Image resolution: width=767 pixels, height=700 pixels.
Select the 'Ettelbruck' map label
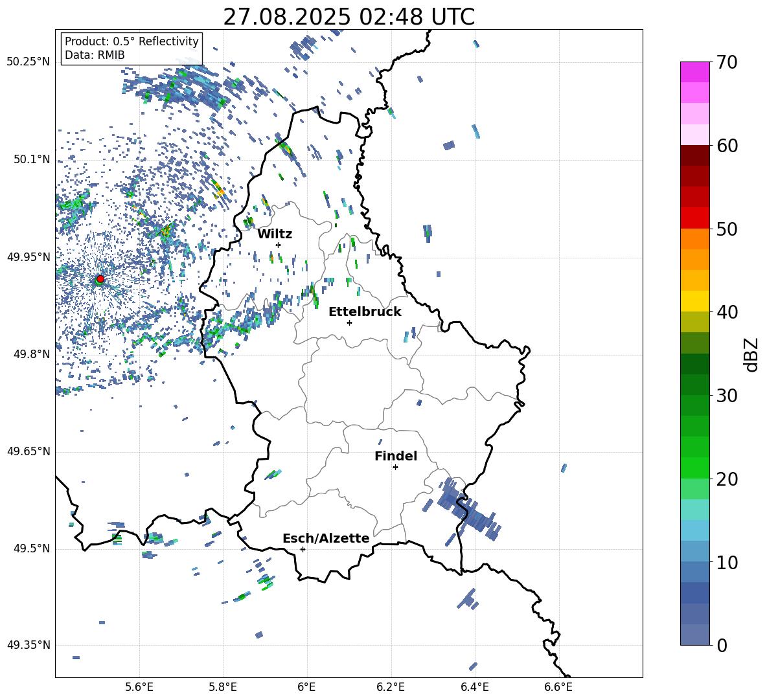coord(365,312)
